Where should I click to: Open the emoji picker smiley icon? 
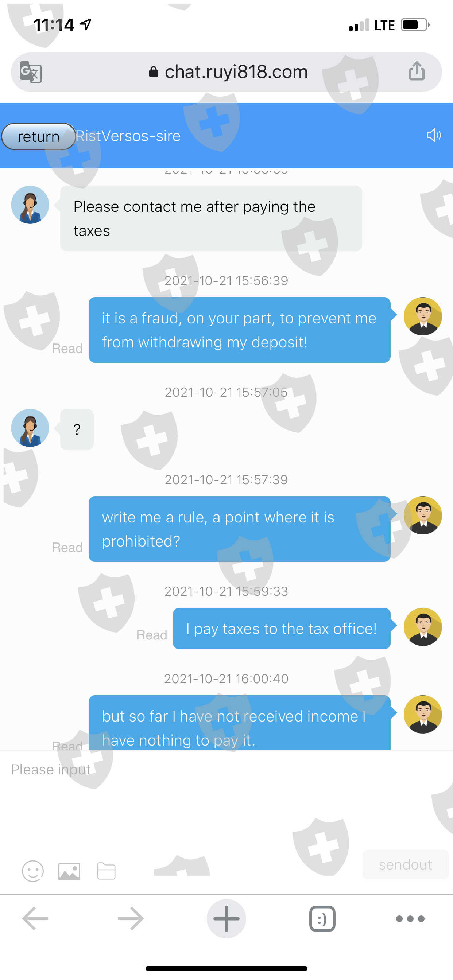[x=33, y=871]
